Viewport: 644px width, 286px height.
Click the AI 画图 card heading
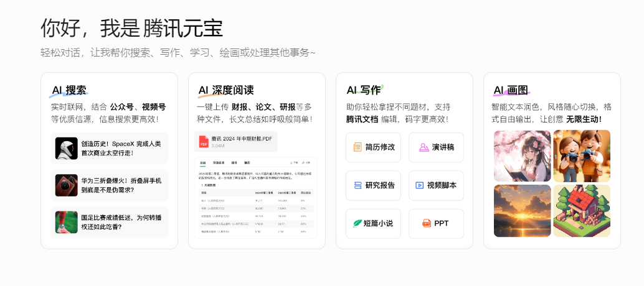(x=510, y=90)
